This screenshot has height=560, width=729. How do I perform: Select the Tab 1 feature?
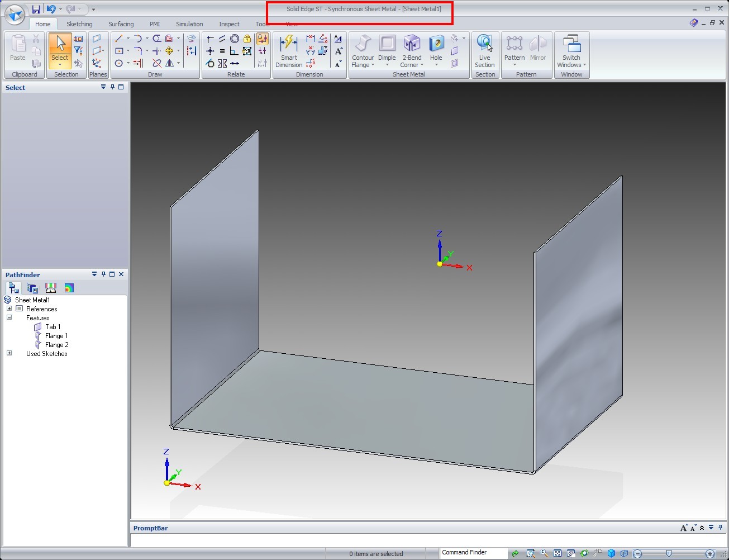point(53,327)
